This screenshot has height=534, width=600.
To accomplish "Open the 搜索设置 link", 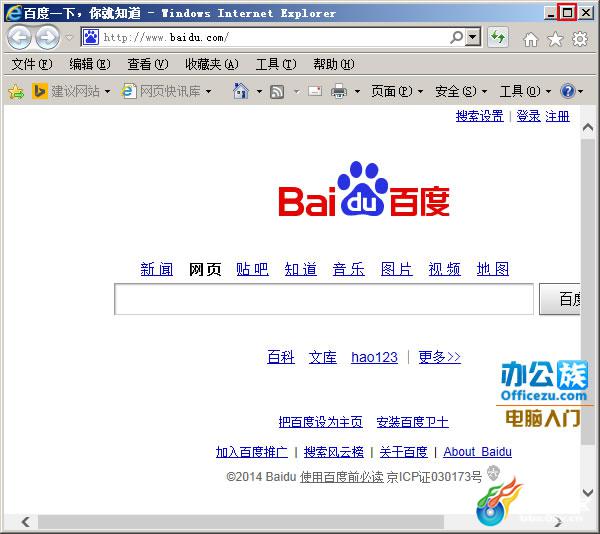I will tap(479, 116).
